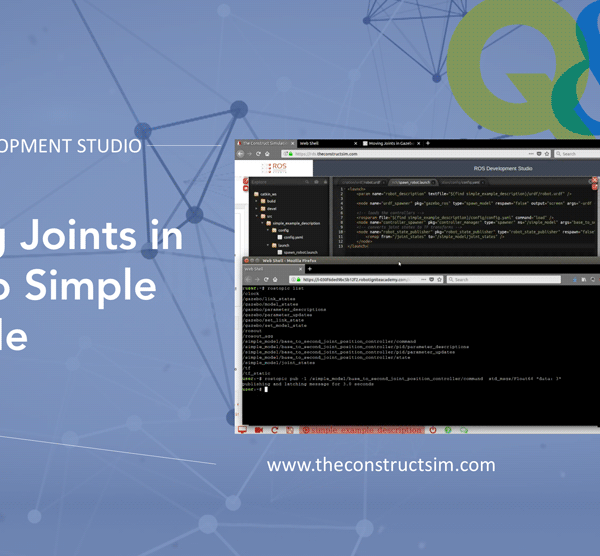
Task: Click the ROS logo in the RDS header
Action: pos(274,168)
